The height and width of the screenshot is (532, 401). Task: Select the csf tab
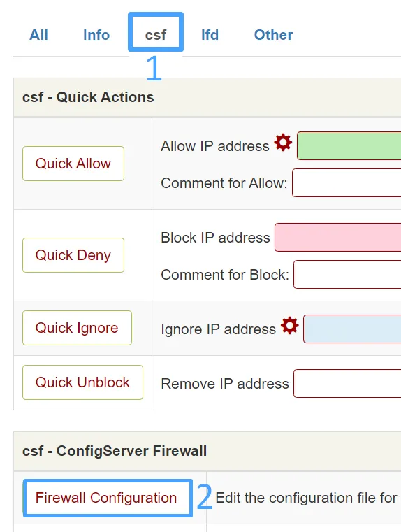156,35
